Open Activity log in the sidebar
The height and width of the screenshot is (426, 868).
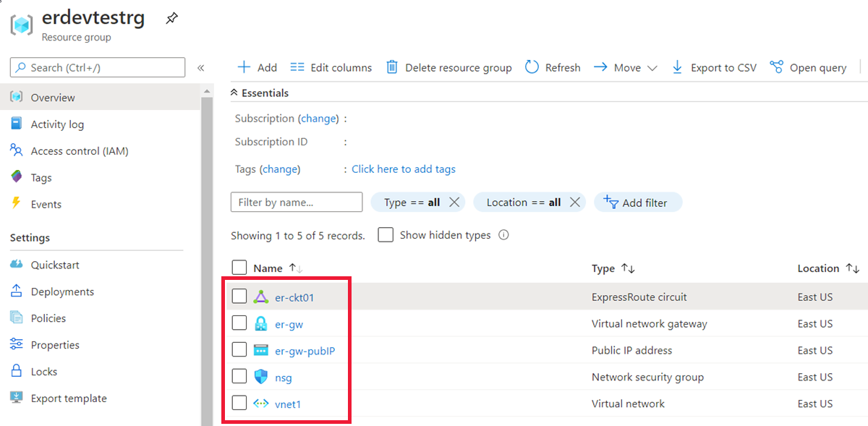click(57, 124)
